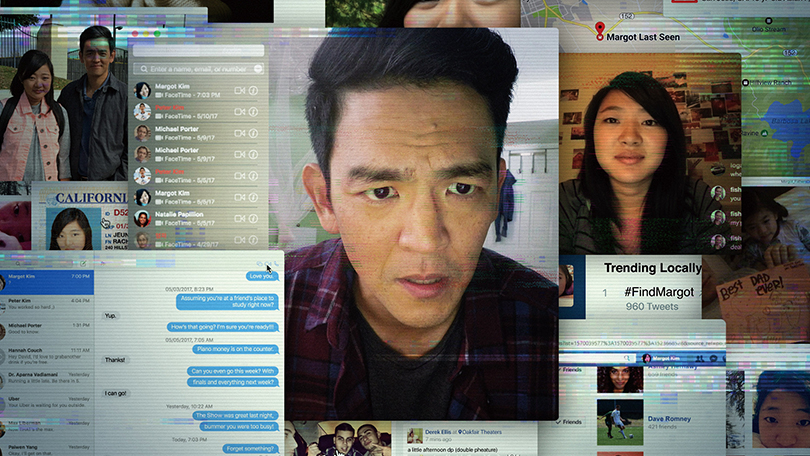The image size is (810, 456).
Task: Info icon on Natalie Papillion row
Action: [253, 218]
